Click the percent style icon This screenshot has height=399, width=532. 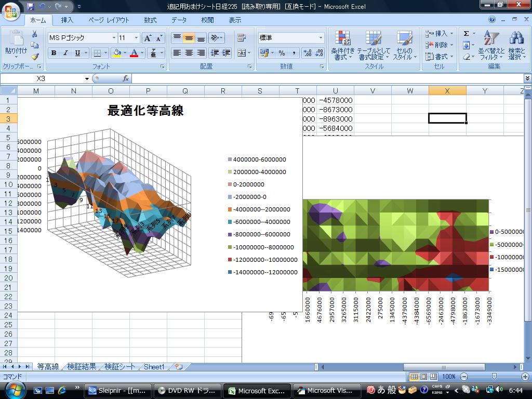[282, 53]
